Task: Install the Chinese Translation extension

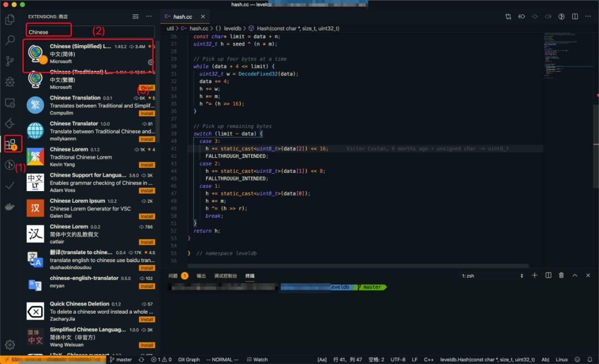Action: click(146, 114)
